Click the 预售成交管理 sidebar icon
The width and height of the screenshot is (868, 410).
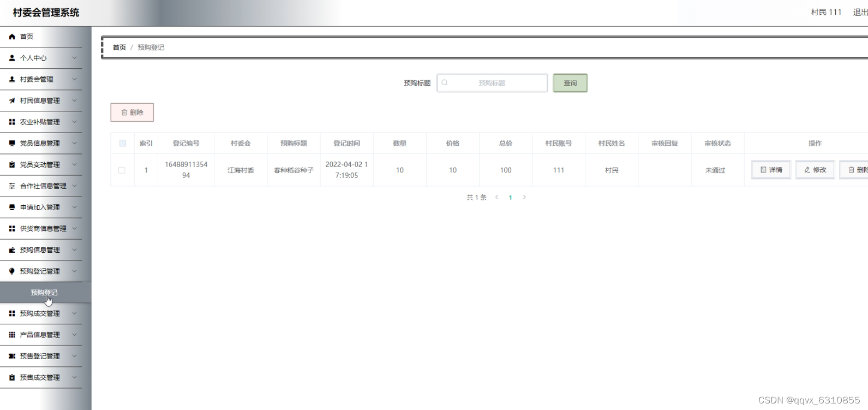point(12,377)
